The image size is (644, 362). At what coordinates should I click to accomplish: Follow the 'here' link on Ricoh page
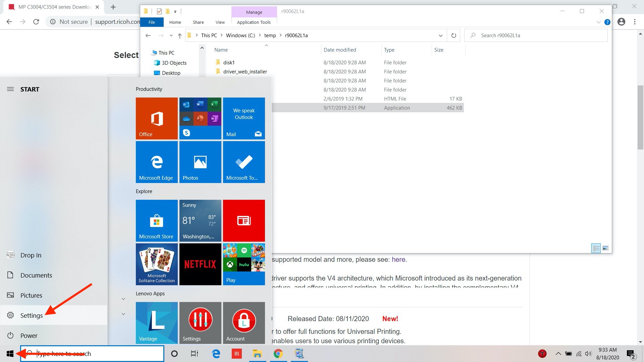(398, 259)
